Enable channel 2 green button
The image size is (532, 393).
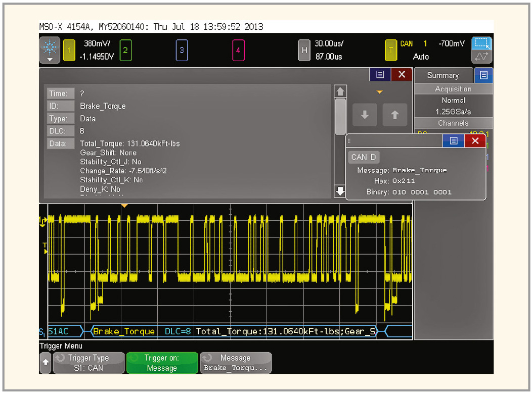click(125, 50)
